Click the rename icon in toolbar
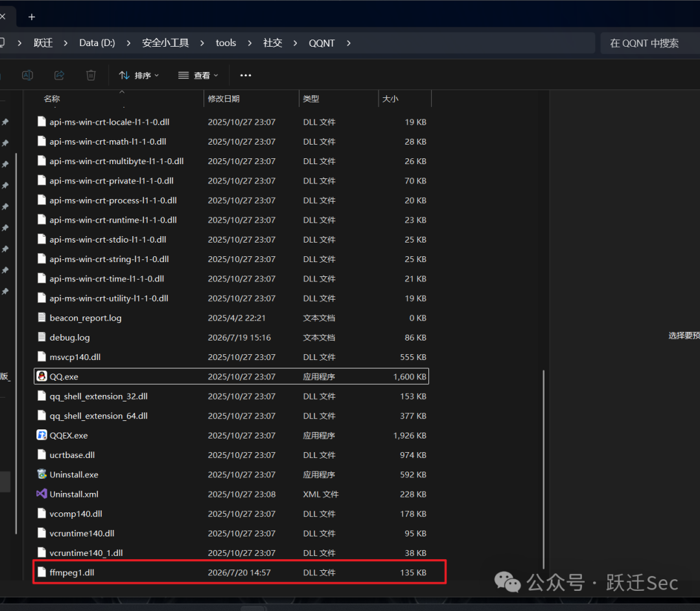Image resolution: width=700 pixels, height=611 pixels. tap(27, 75)
